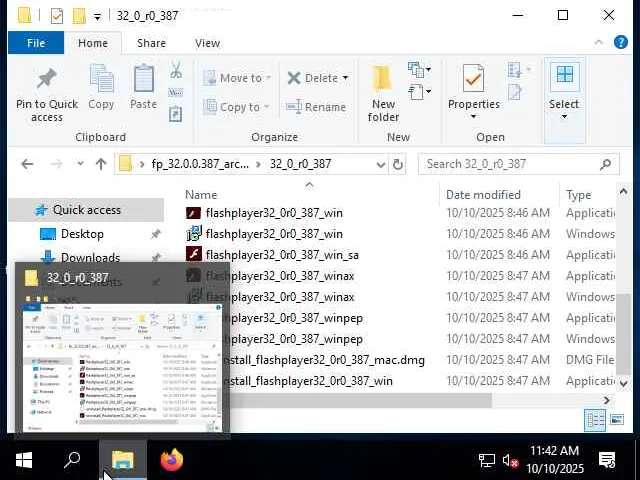This screenshot has width=640, height=480.
Task: Click the Copy icon in Clipboard group
Action: pyautogui.click(x=101, y=78)
